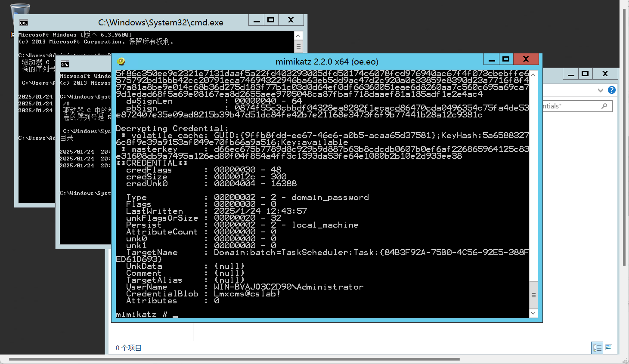Click '0 个项目' in the Explorer status bar

128,348
